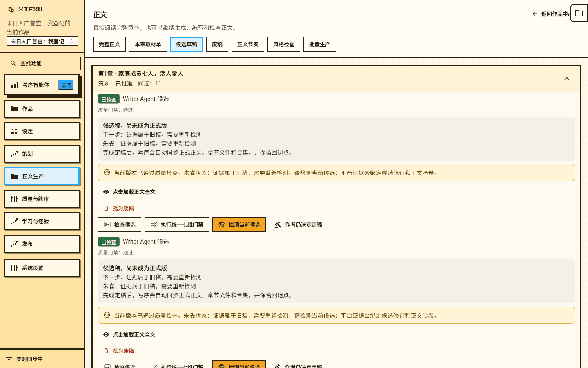Click the 查找功能 search field
This screenshot has width=588, height=368.
point(42,63)
